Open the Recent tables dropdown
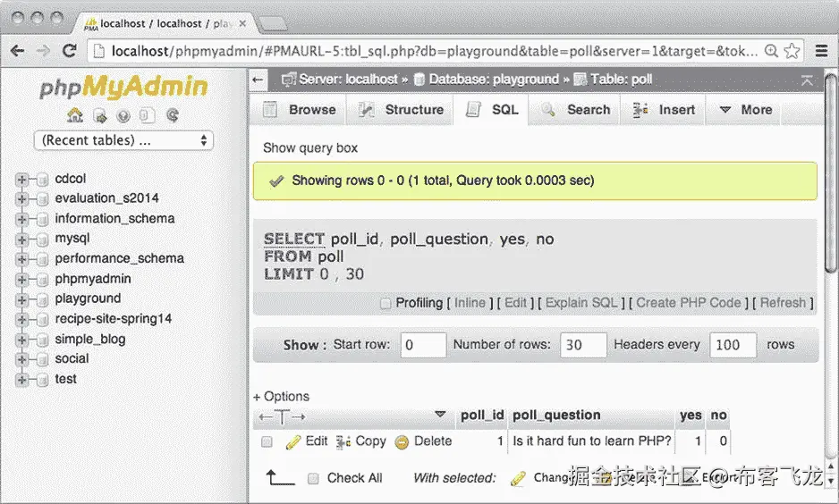 [x=123, y=140]
